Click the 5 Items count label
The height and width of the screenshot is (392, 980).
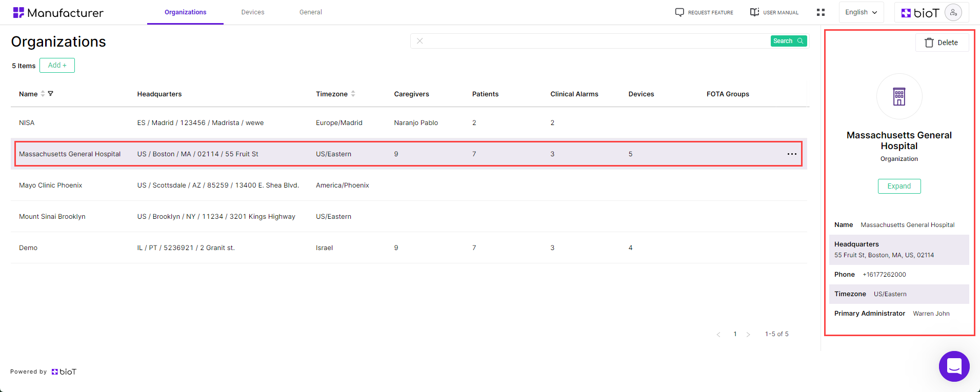[x=24, y=66]
